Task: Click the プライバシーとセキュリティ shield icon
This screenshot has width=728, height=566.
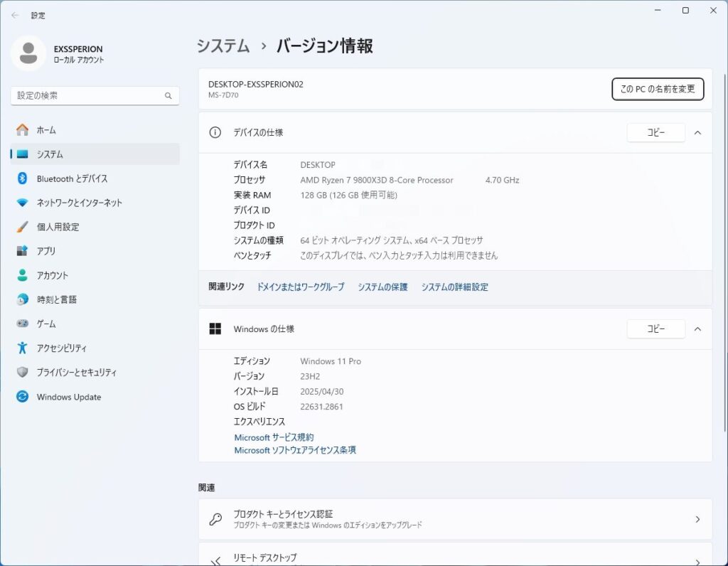Action: tap(22, 372)
